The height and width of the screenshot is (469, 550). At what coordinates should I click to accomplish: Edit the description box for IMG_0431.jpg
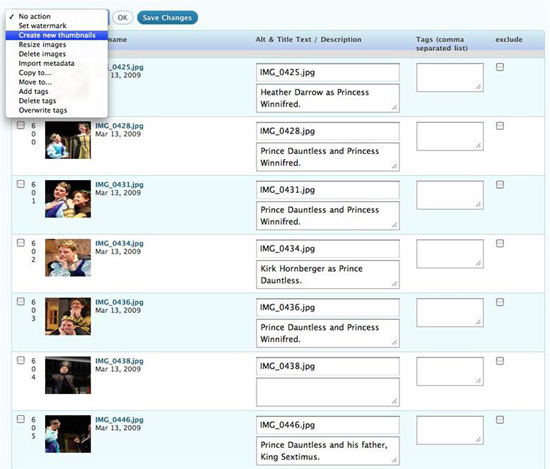tap(328, 216)
